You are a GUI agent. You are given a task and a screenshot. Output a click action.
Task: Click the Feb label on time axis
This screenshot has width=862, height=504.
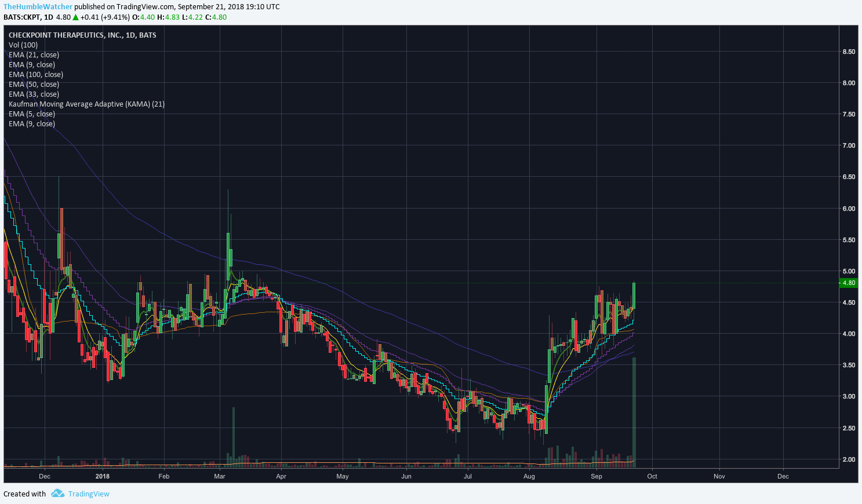pyautogui.click(x=164, y=476)
